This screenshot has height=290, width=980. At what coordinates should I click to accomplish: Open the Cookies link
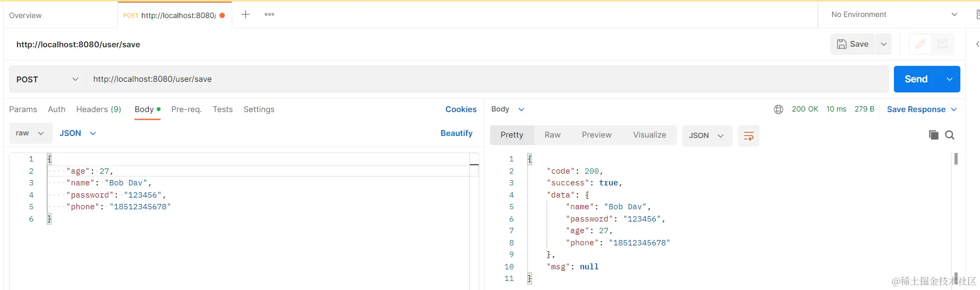coord(461,109)
